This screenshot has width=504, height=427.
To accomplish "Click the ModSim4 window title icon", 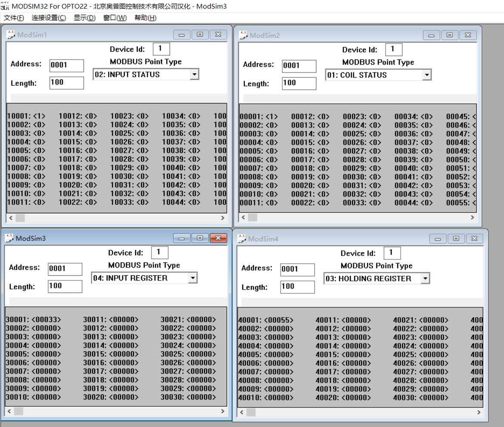I will [241, 239].
